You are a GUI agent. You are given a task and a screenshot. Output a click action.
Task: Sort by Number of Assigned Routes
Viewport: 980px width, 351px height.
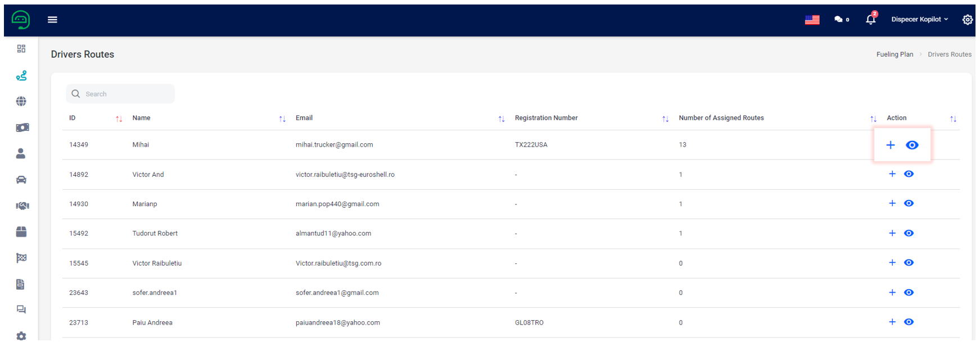[x=873, y=118]
